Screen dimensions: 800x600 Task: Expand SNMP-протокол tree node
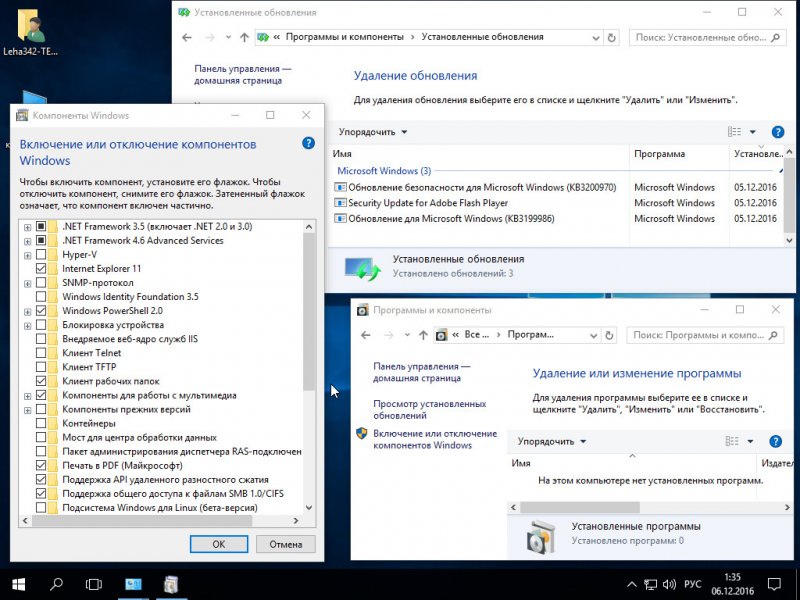tap(28, 283)
